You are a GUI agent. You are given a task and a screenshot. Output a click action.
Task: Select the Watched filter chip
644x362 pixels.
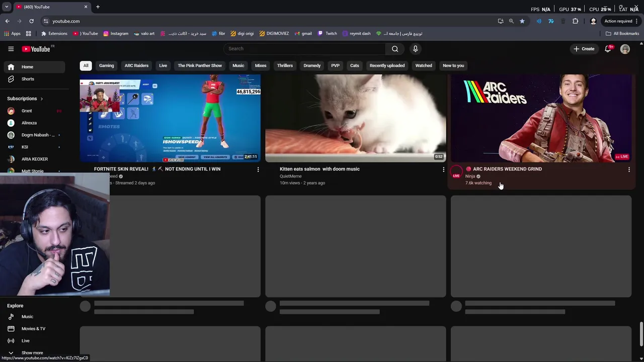[x=424, y=65]
